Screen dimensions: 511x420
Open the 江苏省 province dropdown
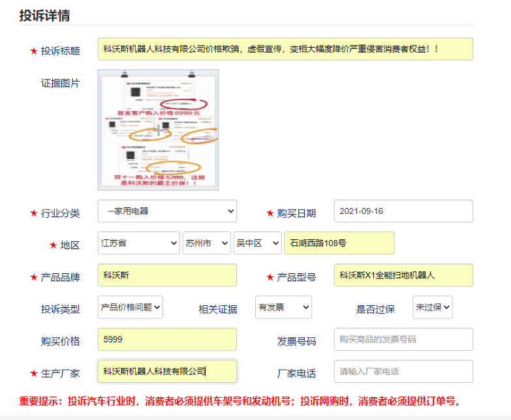coord(139,243)
